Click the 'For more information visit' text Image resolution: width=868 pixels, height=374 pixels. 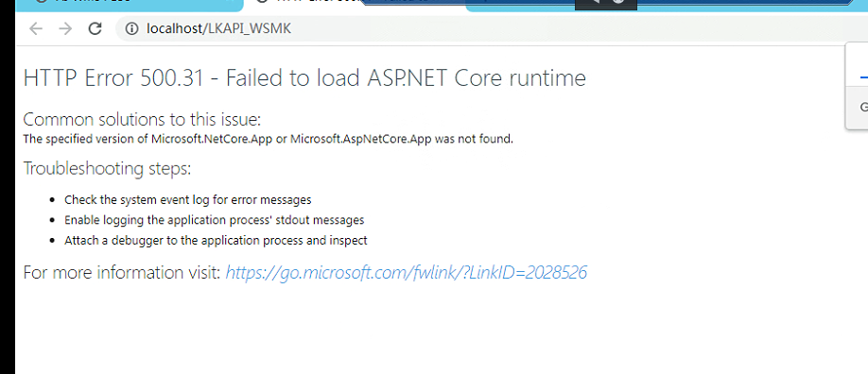point(122,272)
